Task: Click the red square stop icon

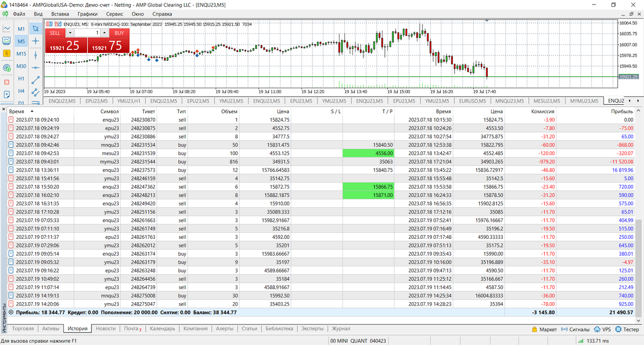Action: [7, 82]
